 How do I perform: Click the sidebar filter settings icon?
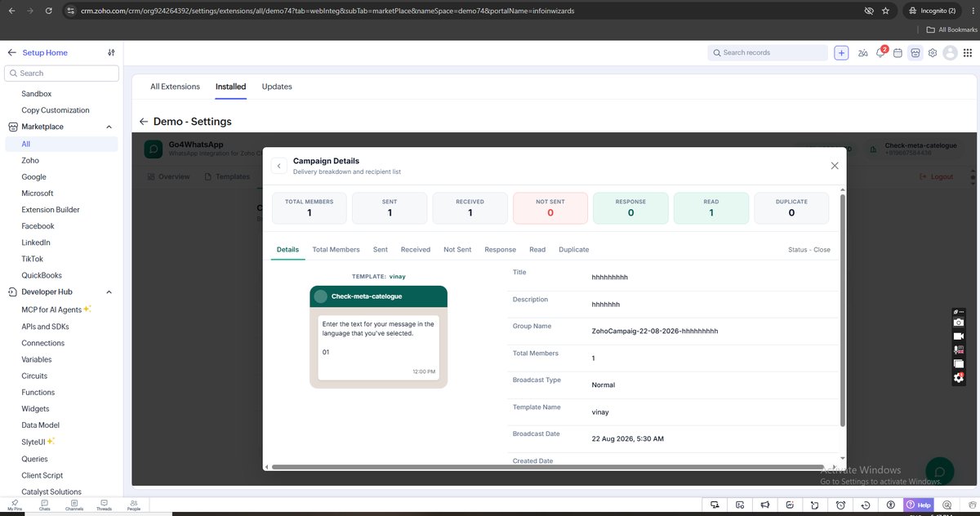coord(111,53)
